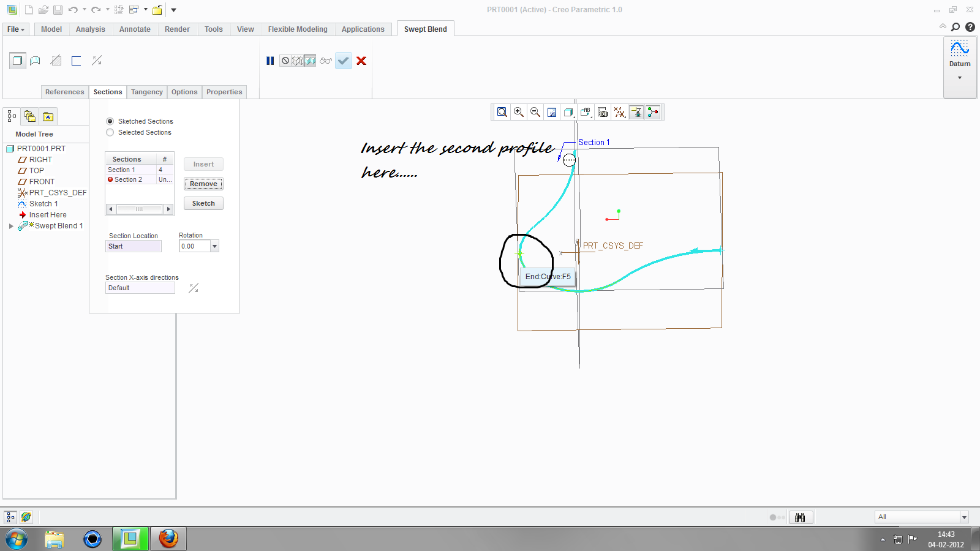980x551 pixels.
Task: Click the Windows Start orb
Action: pos(17,539)
